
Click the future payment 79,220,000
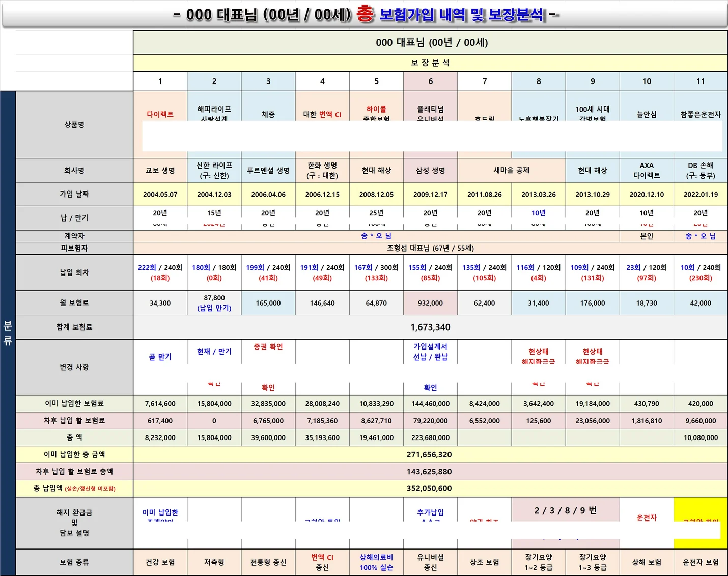point(431,421)
